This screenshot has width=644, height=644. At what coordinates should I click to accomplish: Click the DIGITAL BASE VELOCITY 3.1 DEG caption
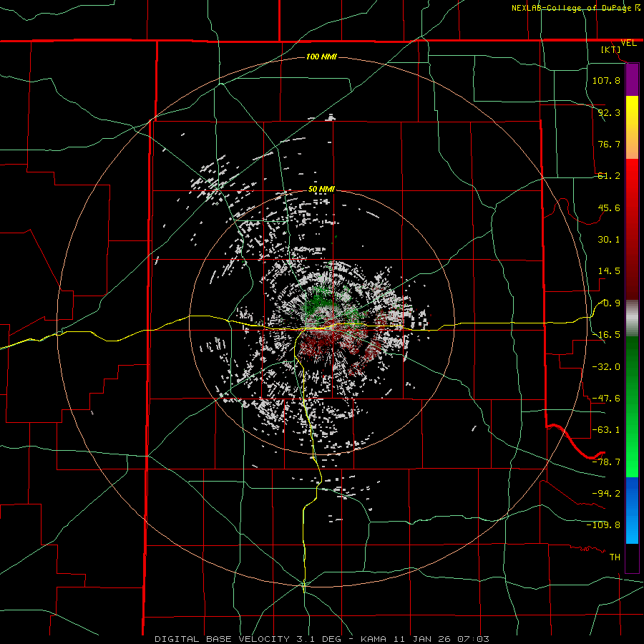click(248, 639)
